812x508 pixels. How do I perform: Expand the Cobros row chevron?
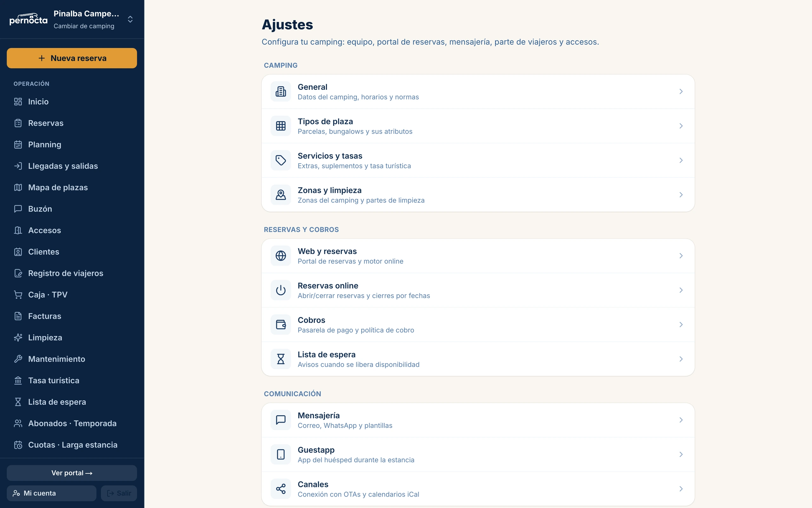tap(681, 324)
